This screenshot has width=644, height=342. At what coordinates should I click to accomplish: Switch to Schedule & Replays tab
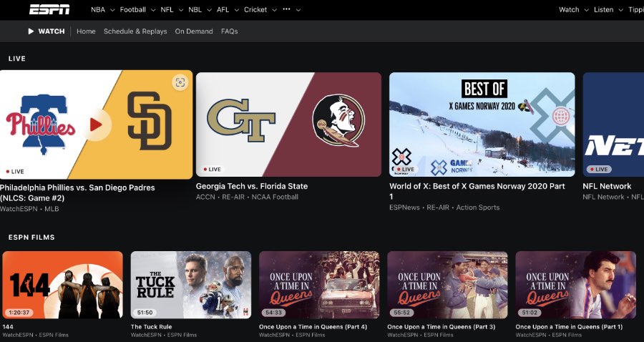tap(135, 31)
